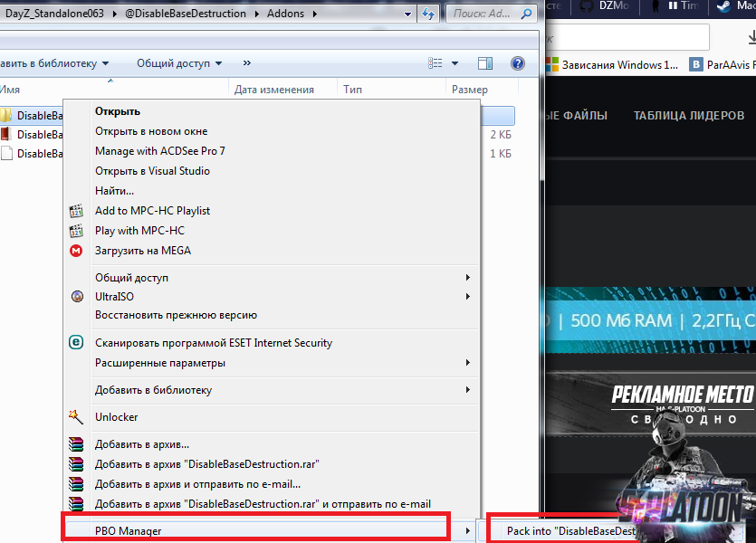The image size is (756, 543).
Task: Expand the "Расширенные параметры" submenu arrow
Action: pyautogui.click(x=468, y=362)
